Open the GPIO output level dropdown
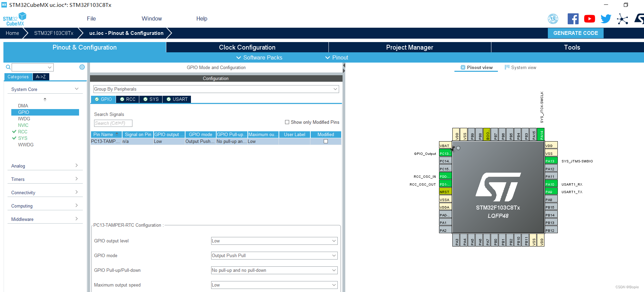Screen dimensions: 644x292 (x=274, y=241)
